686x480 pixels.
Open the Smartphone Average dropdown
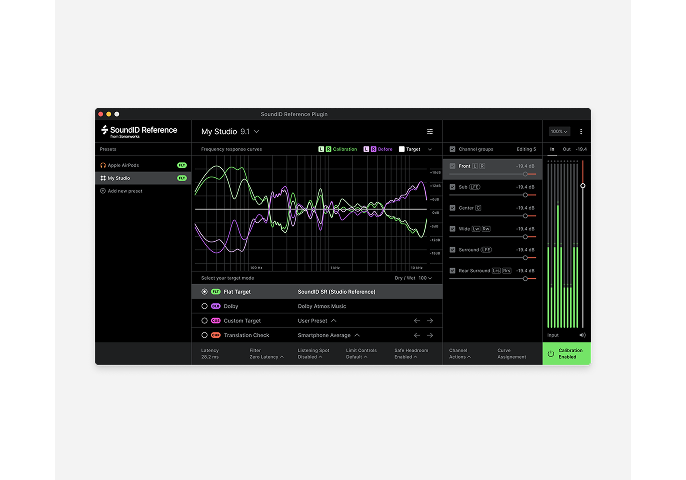click(329, 335)
